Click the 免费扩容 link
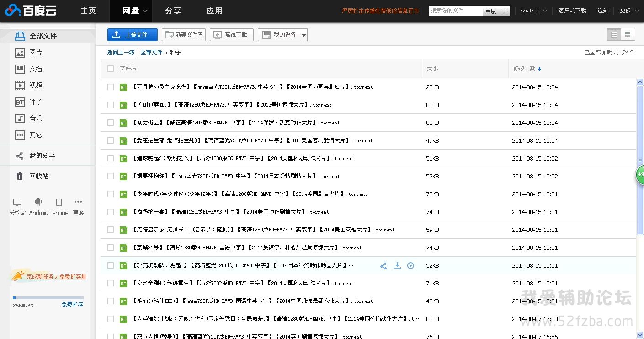The width and height of the screenshot is (644, 339). (72, 305)
